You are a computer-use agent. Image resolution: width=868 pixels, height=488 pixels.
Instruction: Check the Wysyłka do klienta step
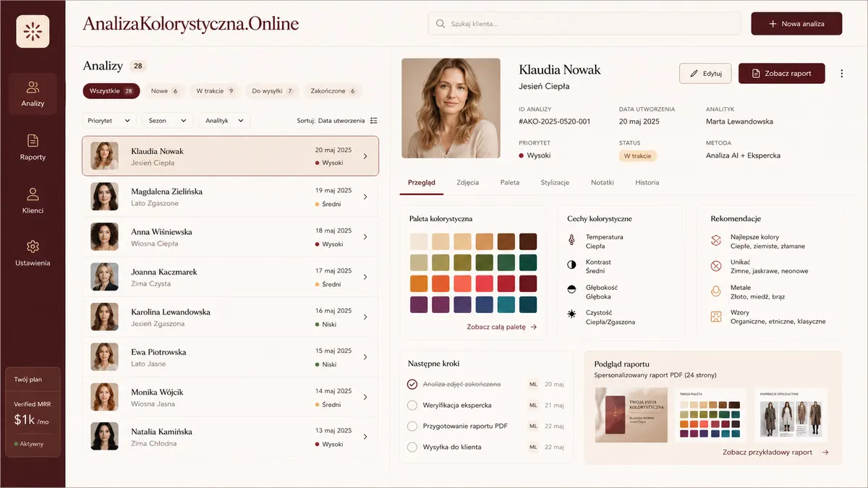tap(412, 447)
